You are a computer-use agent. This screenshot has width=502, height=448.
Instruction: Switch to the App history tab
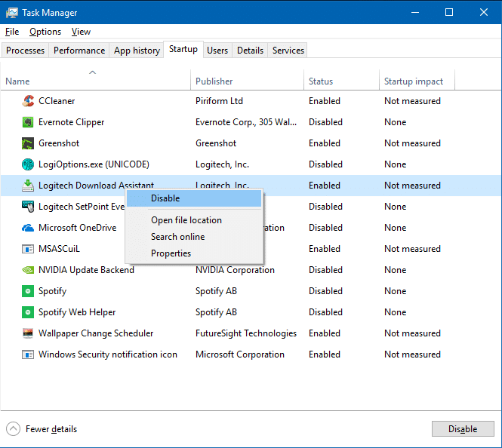(137, 51)
